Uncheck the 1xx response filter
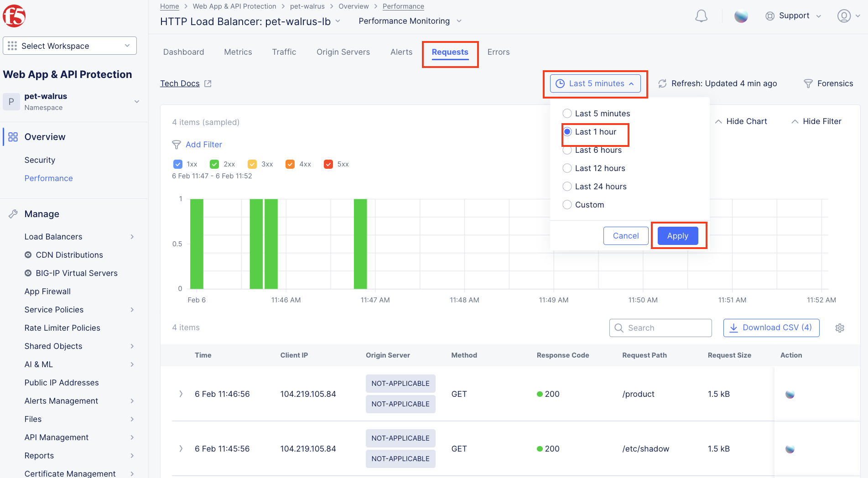The width and height of the screenshot is (868, 478). tap(178, 164)
